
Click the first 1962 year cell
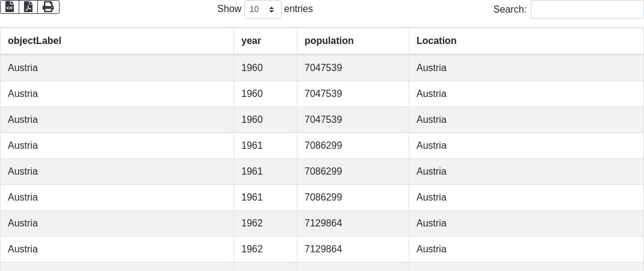(252, 223)
